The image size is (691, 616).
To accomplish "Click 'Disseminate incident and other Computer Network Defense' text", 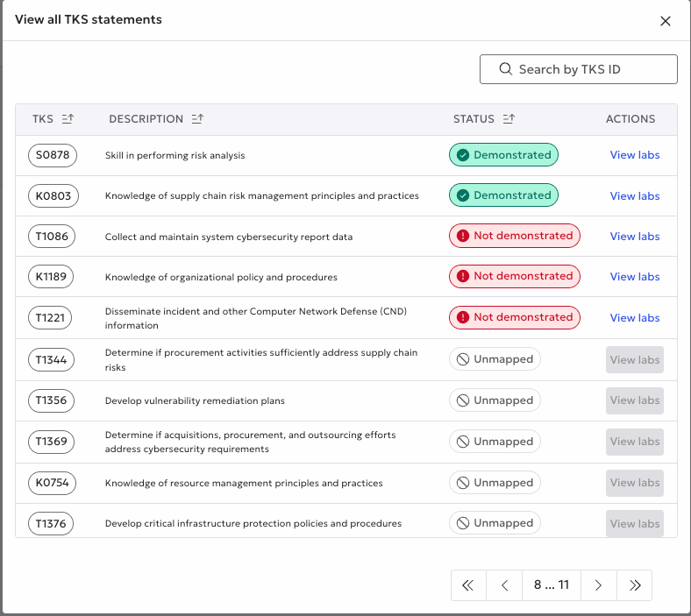I will pos(255,318).
